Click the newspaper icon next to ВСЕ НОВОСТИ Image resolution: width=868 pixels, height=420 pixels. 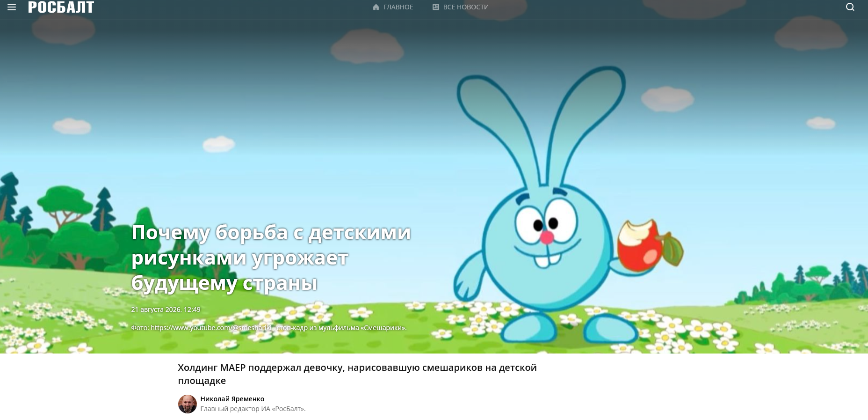[436, 7]
